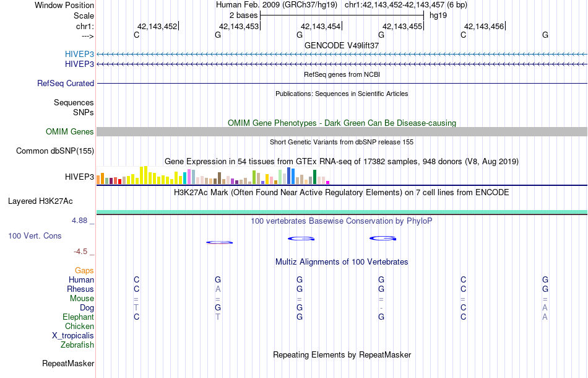This screenshot has height=378, width=588.
Task: Select the Mouse species row label
Action: click(82, 299)
